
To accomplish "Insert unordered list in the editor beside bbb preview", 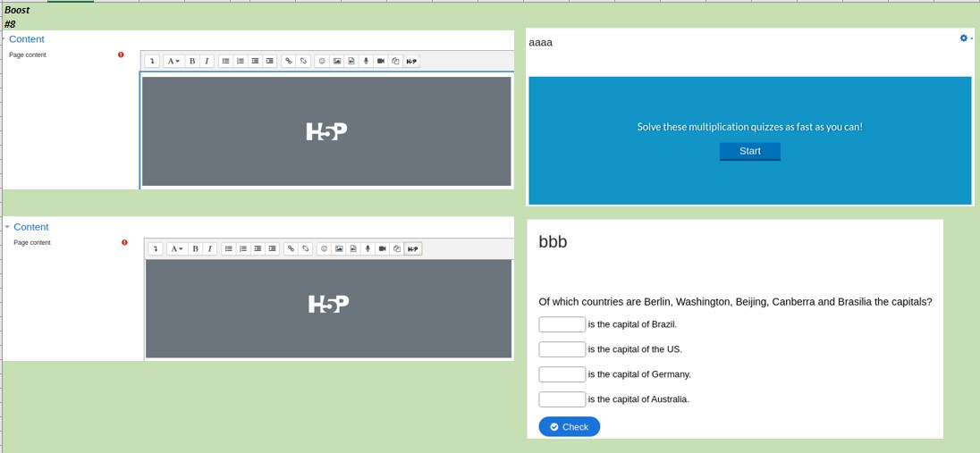I will tap(229, 248).
